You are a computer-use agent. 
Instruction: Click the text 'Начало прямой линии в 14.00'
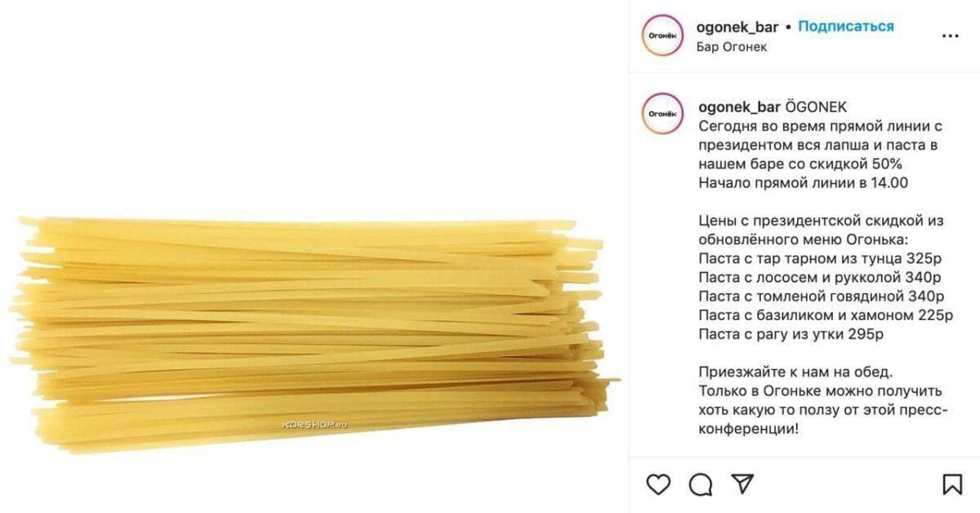coord(804,183)
